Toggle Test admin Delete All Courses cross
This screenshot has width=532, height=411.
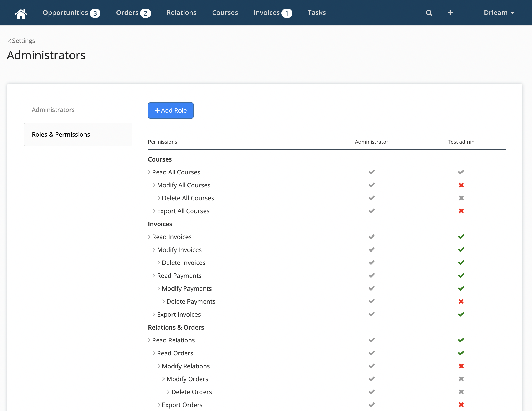tap(461, 198)
